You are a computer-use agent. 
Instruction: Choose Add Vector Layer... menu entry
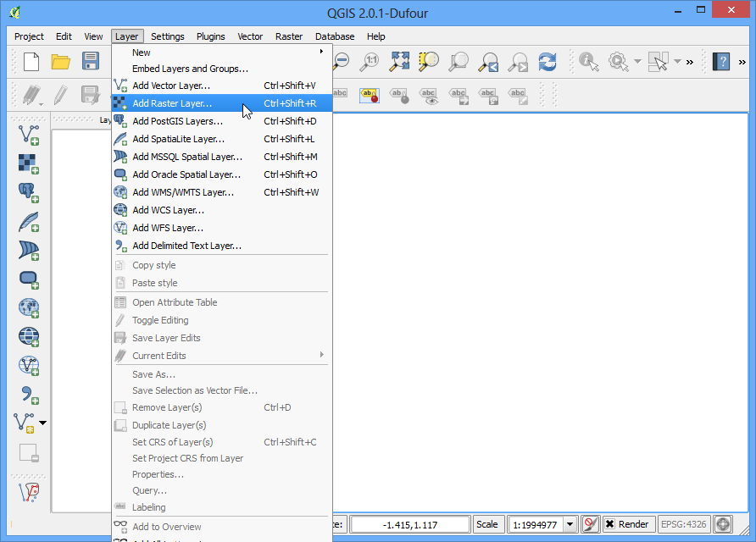pos(222,86)
